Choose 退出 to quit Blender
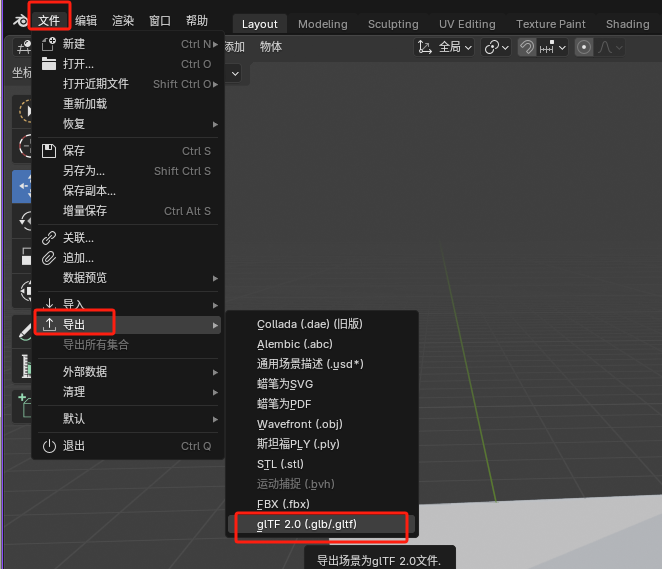Image resolution: width=662 pixels, height=569 pixels. point(128,446)
